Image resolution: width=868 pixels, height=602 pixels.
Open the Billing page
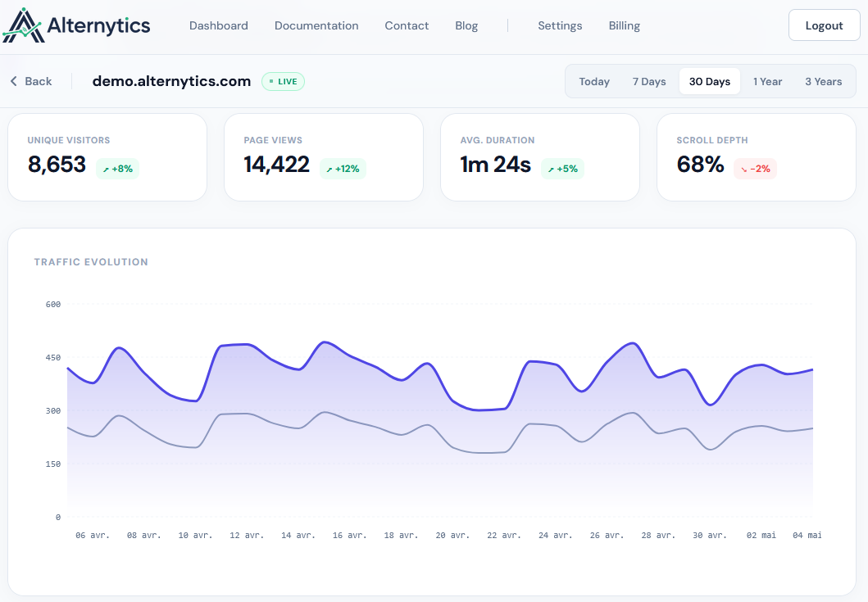[625, 25]
